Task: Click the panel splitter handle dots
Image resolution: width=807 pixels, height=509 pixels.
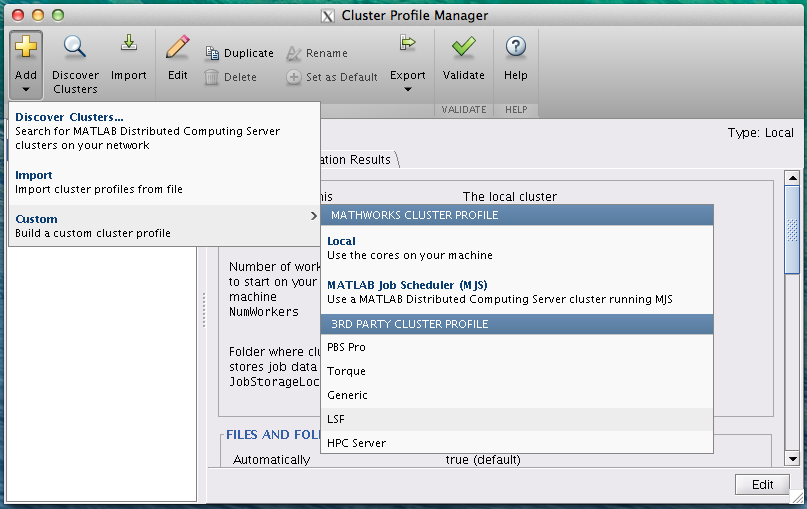Action: tap(204, 310)
